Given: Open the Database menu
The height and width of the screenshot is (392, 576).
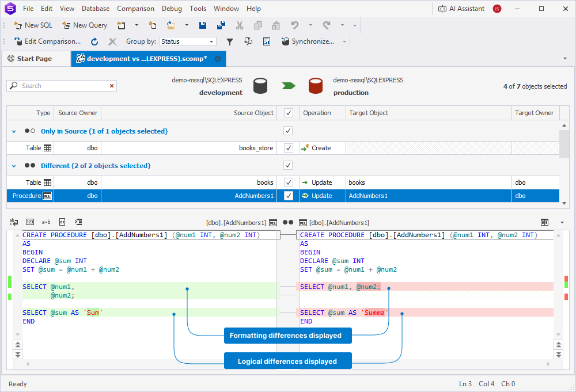Looking at the screenshot, I should pos(95,8).
